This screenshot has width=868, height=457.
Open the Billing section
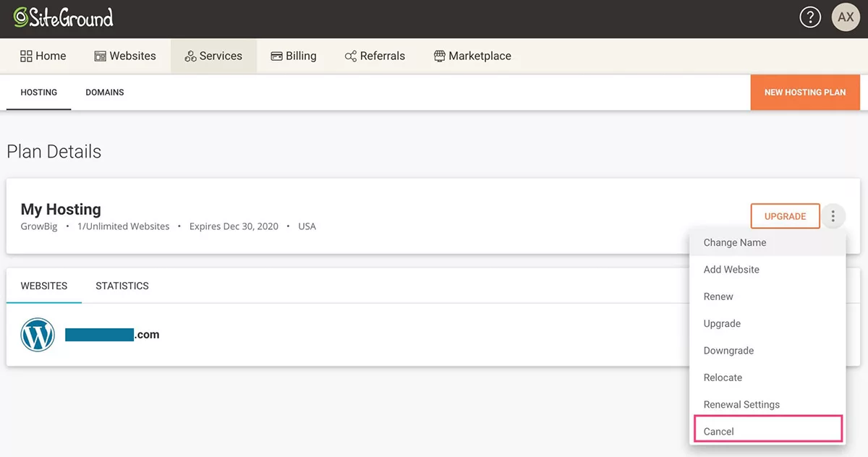point(293,56)
